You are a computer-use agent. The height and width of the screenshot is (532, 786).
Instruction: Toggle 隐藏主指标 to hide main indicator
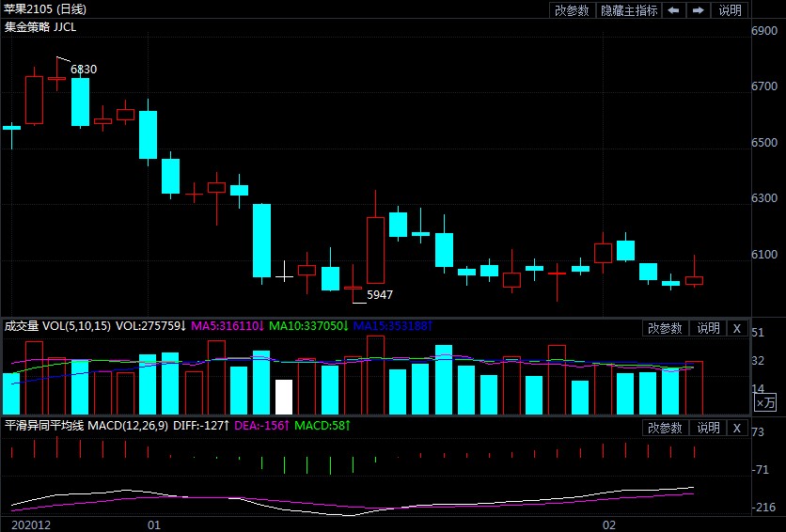[x=629, y=10]
